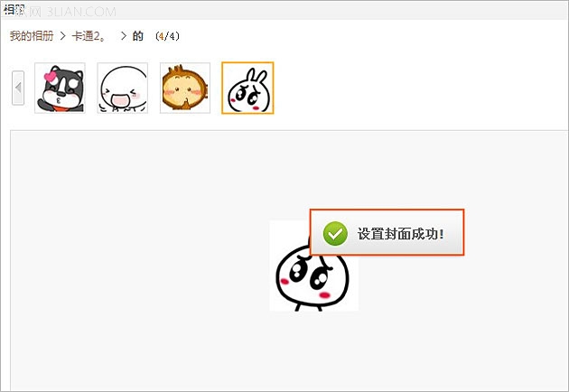569x392 pixels.
Task: Click the pink heart on the husky thumbnail
Action: tap(50, 77)
